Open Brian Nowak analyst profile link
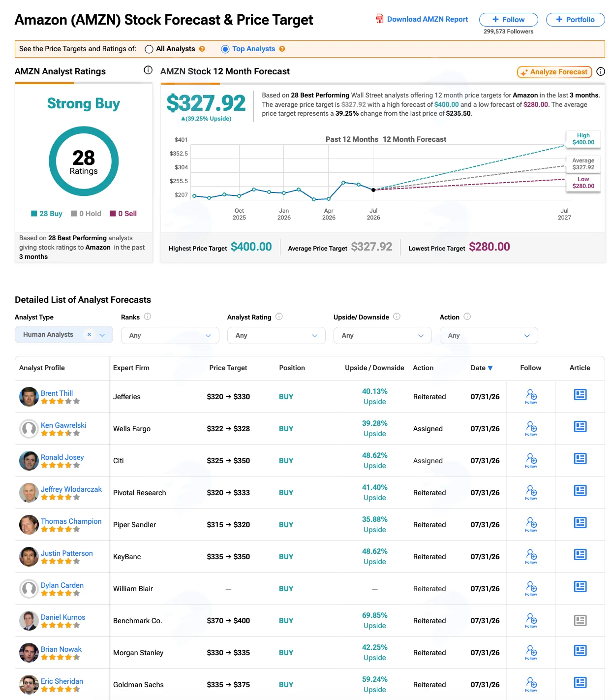The image size is (612, 700). pyautogui.click(x=61, y=649)
